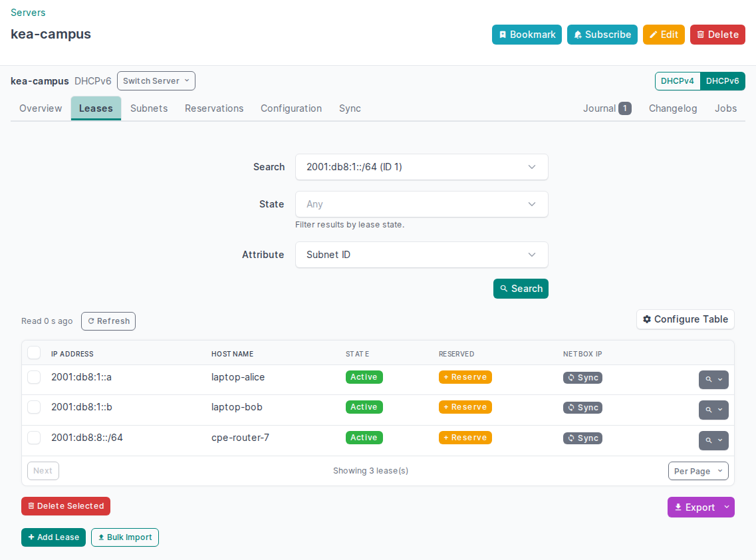Viewport: 756px width, 560px height.
Task: Sync NetBox IP for laptop-bob lease
Action: point(582,408)
